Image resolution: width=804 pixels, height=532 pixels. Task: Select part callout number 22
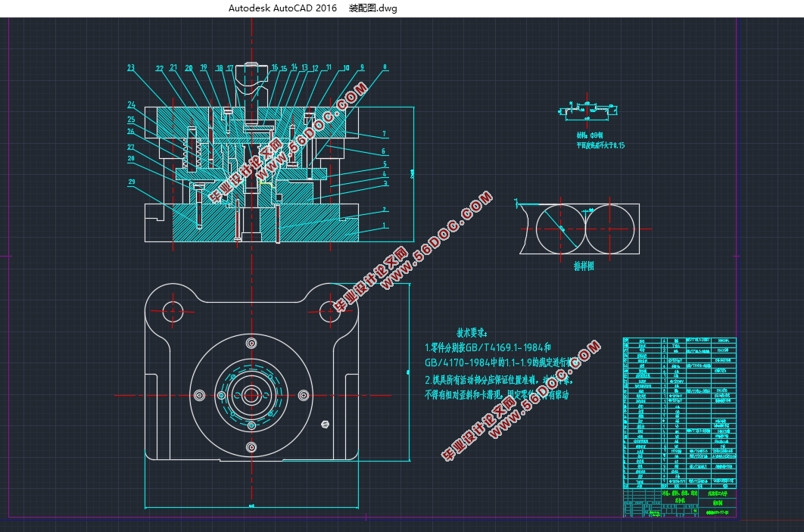tap(160, 68)
